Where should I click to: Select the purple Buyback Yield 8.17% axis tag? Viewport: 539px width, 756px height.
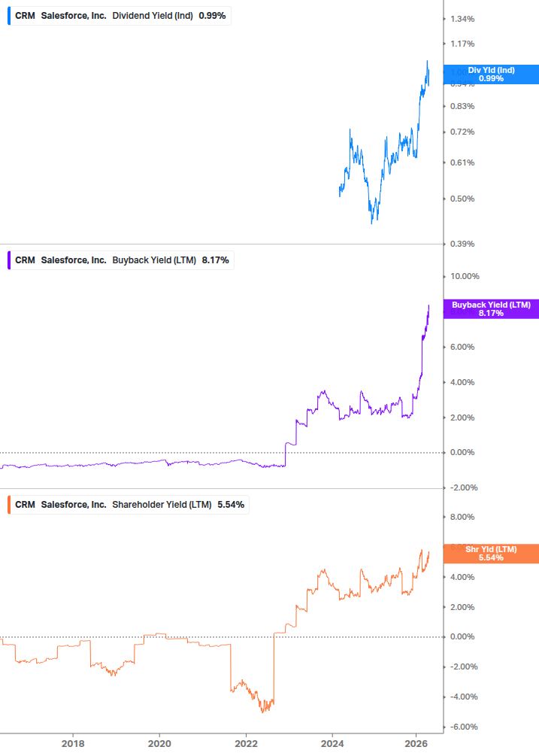[x=491, y=309]
